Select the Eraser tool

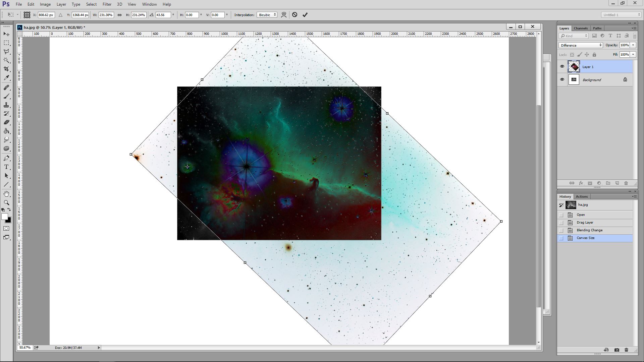coord(6,123)
